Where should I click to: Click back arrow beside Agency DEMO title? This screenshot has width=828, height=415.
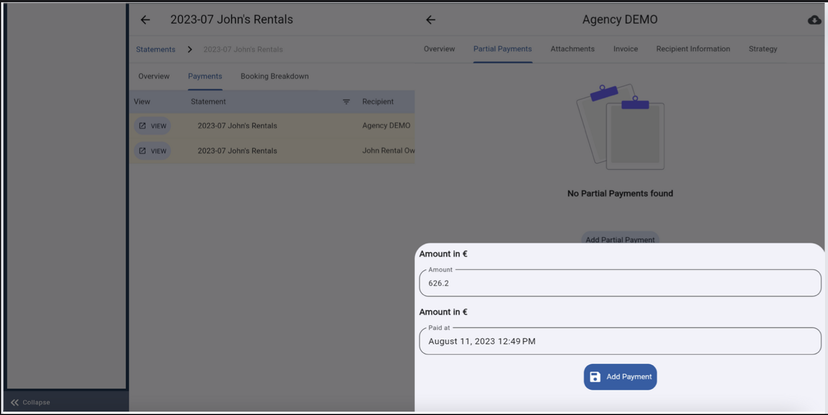[x=430, y=20]
